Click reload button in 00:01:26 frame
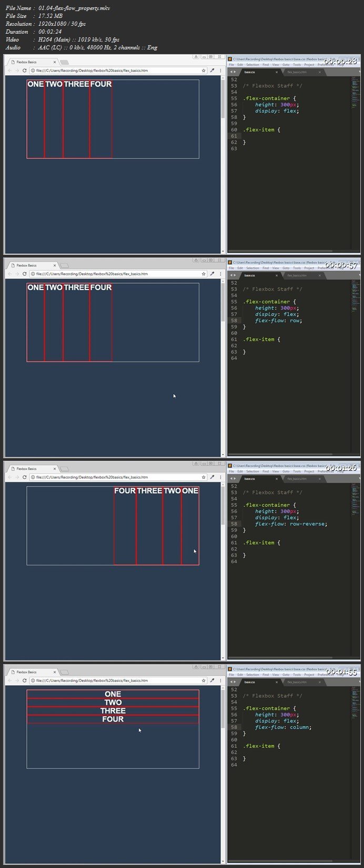Screen dimensions: 364x868 point(24,477)
